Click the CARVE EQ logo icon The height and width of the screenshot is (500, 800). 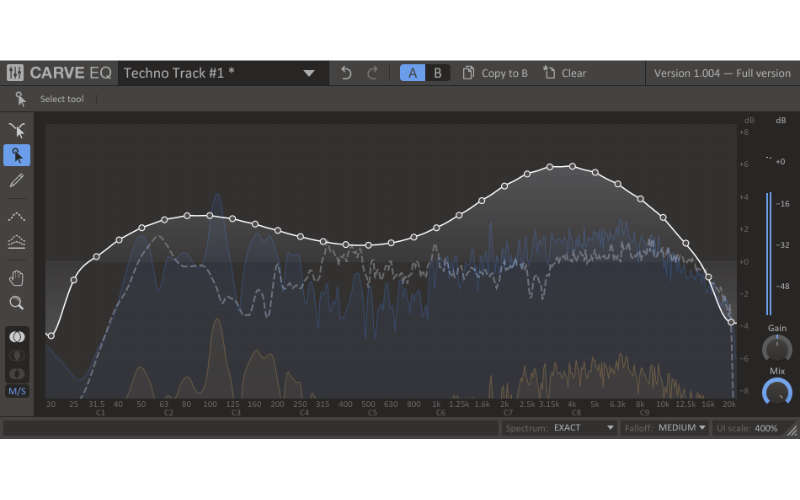point(15,73)
